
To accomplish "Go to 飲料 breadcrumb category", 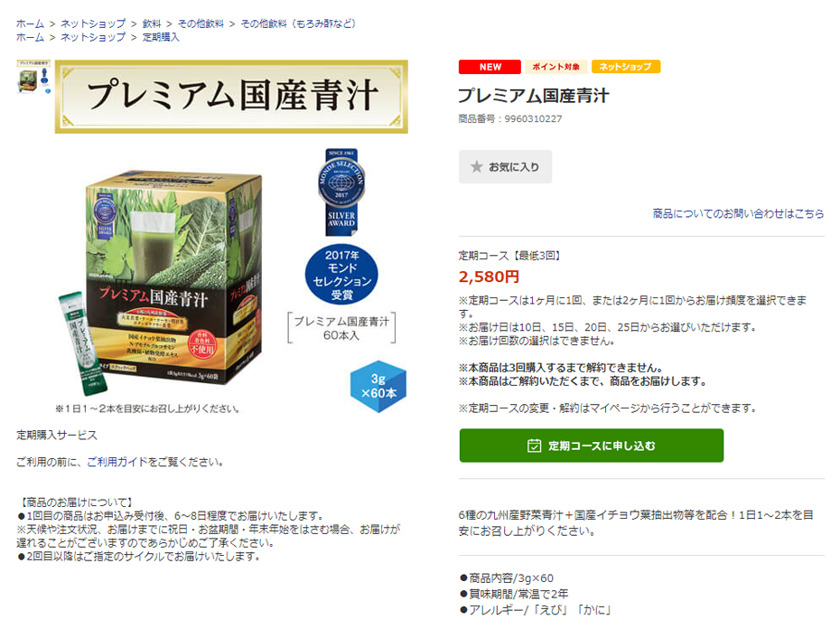I will 152,23.
